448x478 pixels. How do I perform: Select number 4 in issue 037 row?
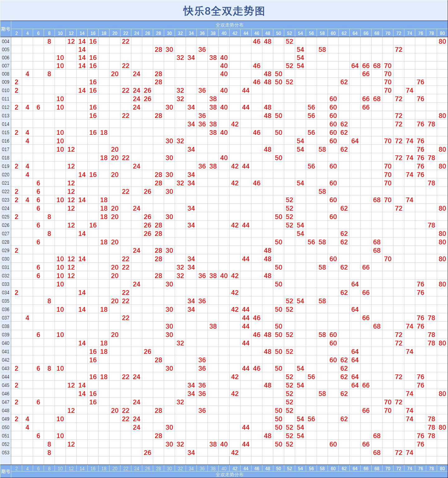click(27, 318)
